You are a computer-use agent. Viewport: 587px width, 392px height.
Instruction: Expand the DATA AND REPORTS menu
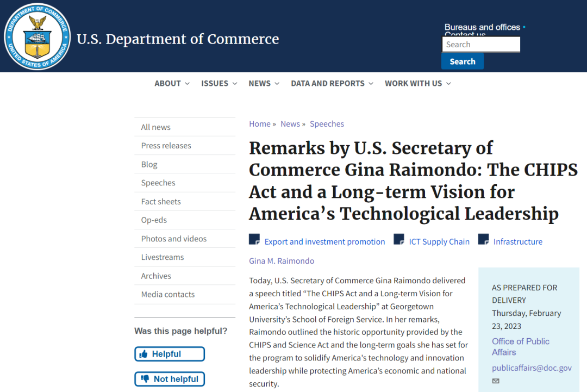332,84
